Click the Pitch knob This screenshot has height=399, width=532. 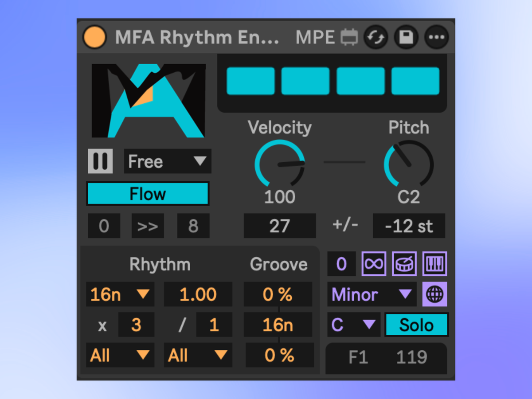click(x=408, y=163)
